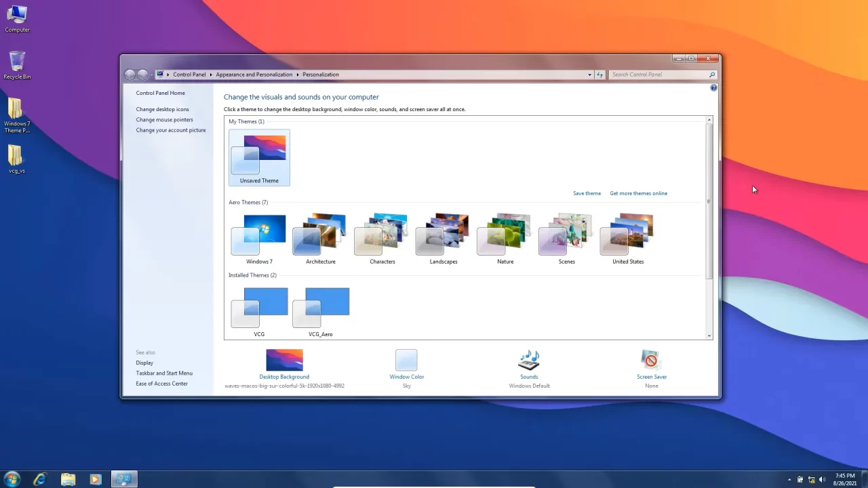This screenshot has width=868, height=488.
Task: Click the Save theme link
Action: (x=587, y=193)
